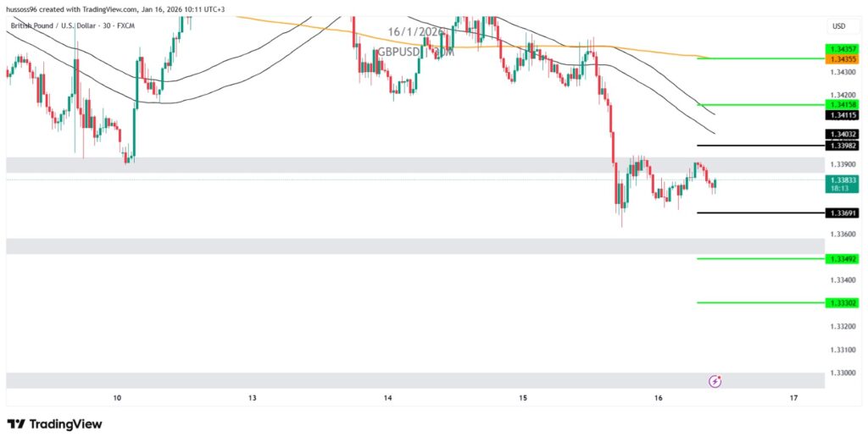This screenshot has width=868, height=442.
Task: Select the orange 1.34355 moving average label
Action: (843, 59)
